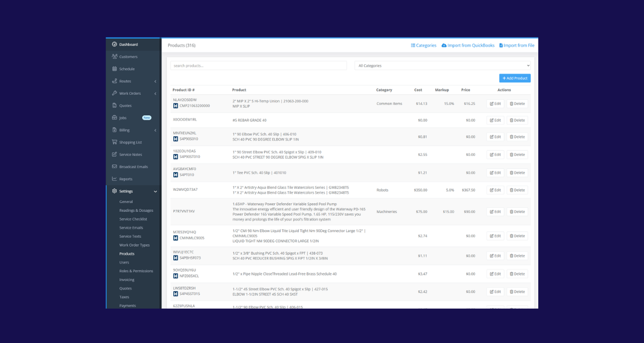This screenshot has width=644, height=343.
Task: Click the Shopping List cart icon
Action: (x=114, y=143)
